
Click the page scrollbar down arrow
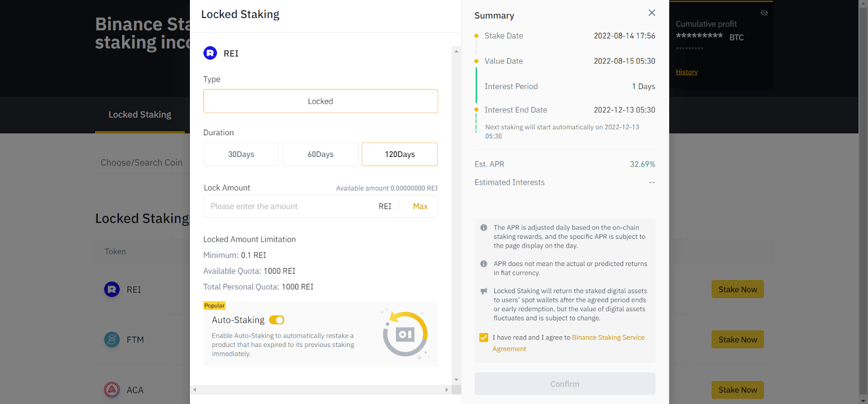(x=863, y=400)
